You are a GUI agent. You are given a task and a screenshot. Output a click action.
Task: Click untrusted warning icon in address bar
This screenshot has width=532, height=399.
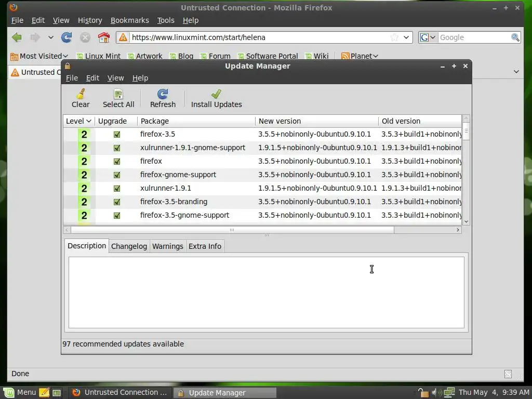coord(123,37)
